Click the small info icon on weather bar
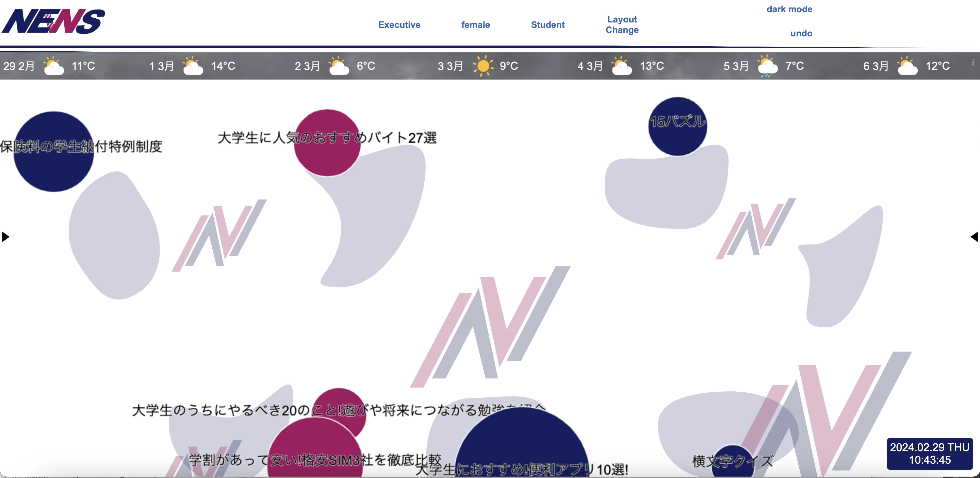The height and width of the screenshot is (478, 980). coord(973,62)
